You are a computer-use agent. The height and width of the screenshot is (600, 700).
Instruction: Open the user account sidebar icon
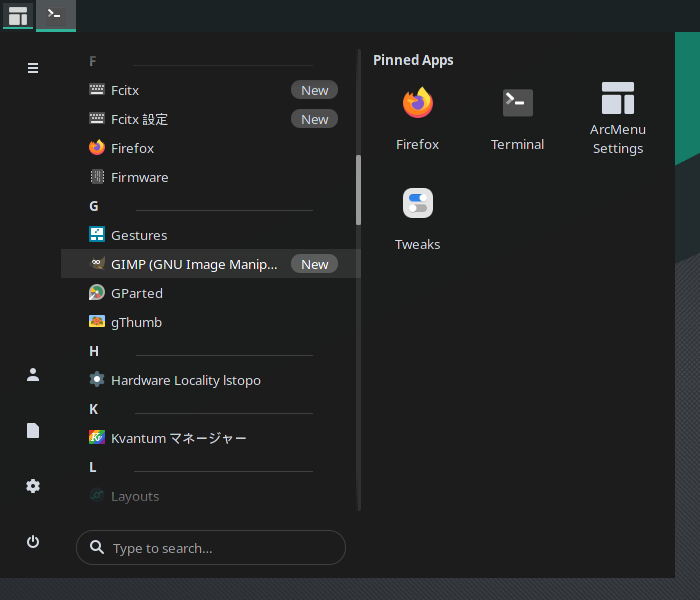point(33,375)
